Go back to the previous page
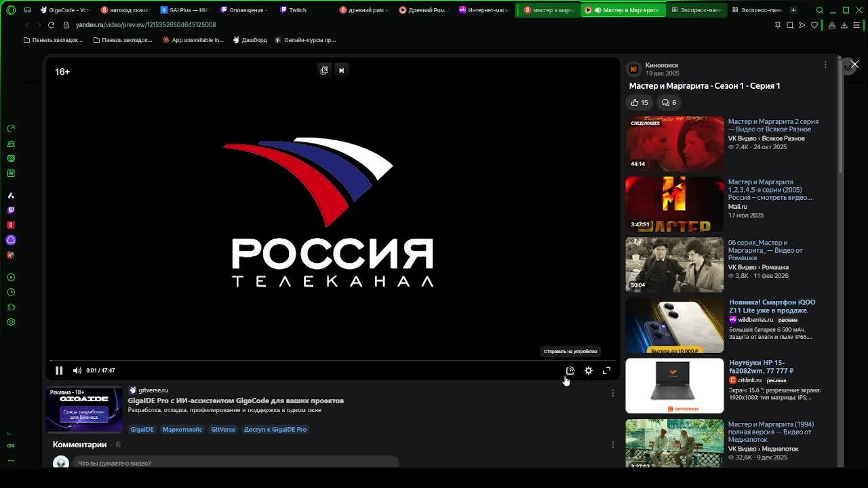The width and height of the screenshot is (868, 488). click(26, 24)
